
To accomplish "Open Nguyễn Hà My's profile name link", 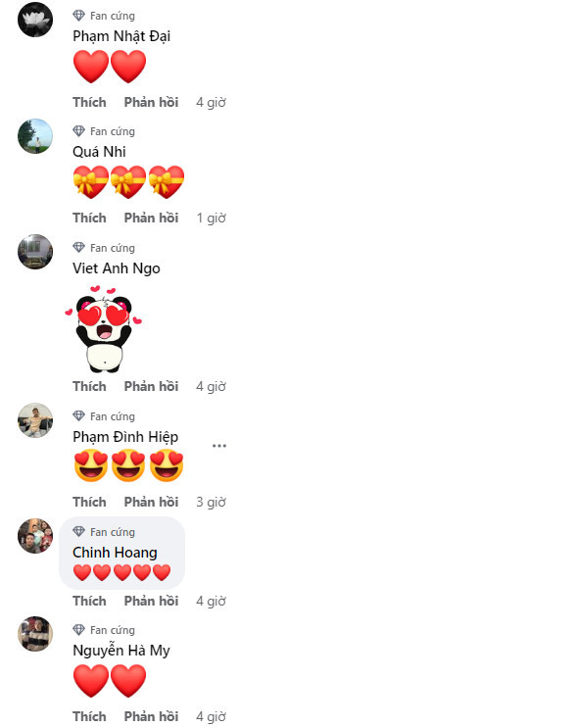I will 121,651.
